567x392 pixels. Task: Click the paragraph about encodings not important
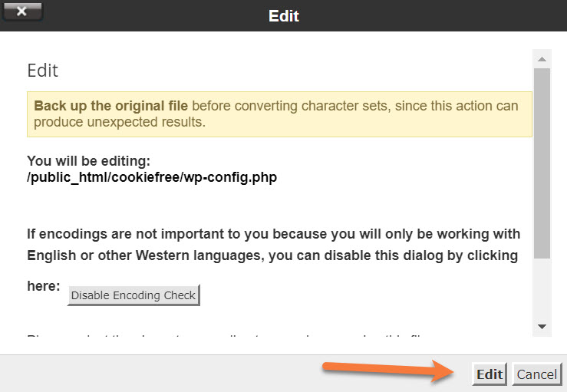[273, 244]
